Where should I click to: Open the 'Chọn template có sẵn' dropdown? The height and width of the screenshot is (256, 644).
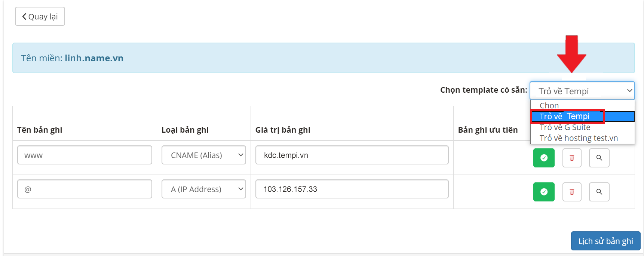582,91
